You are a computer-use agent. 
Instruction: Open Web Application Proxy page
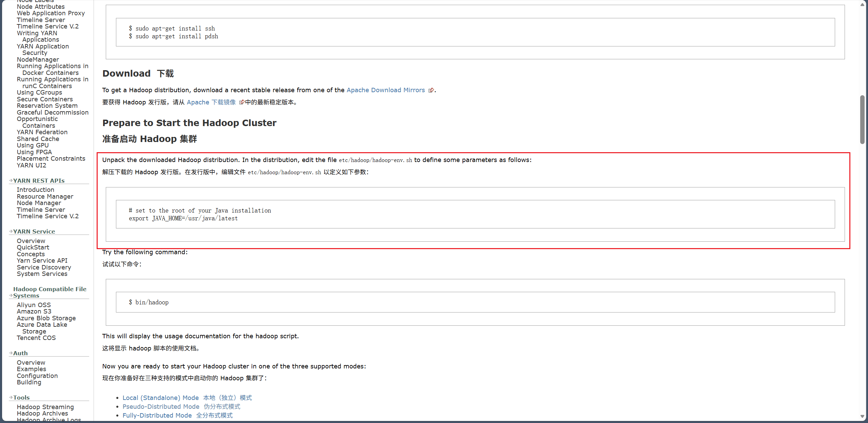click(51, 13)
